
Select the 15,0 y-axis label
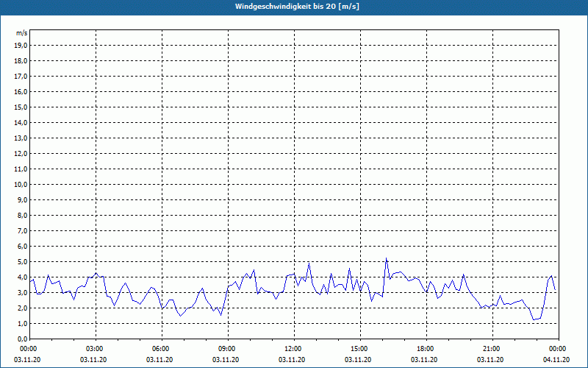click(21, 107)
